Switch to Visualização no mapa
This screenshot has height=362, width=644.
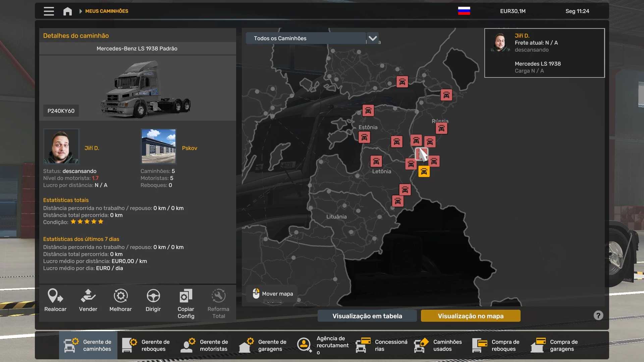470,316
